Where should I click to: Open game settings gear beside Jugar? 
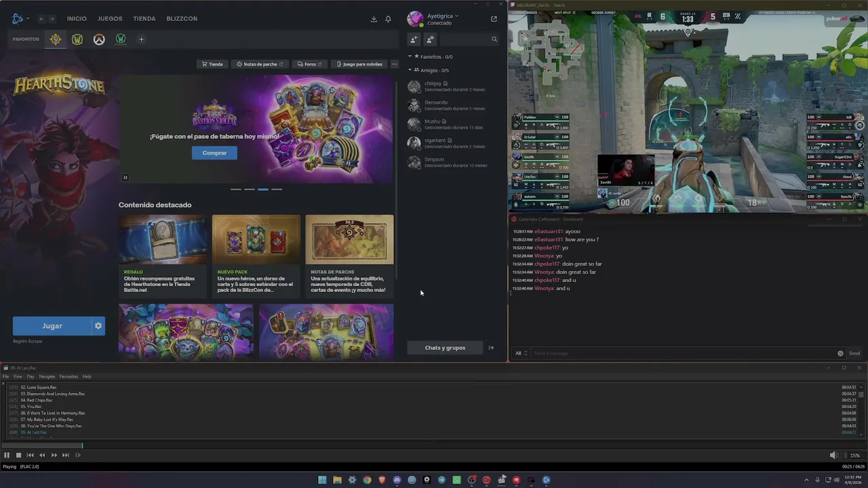pos(98,326)
